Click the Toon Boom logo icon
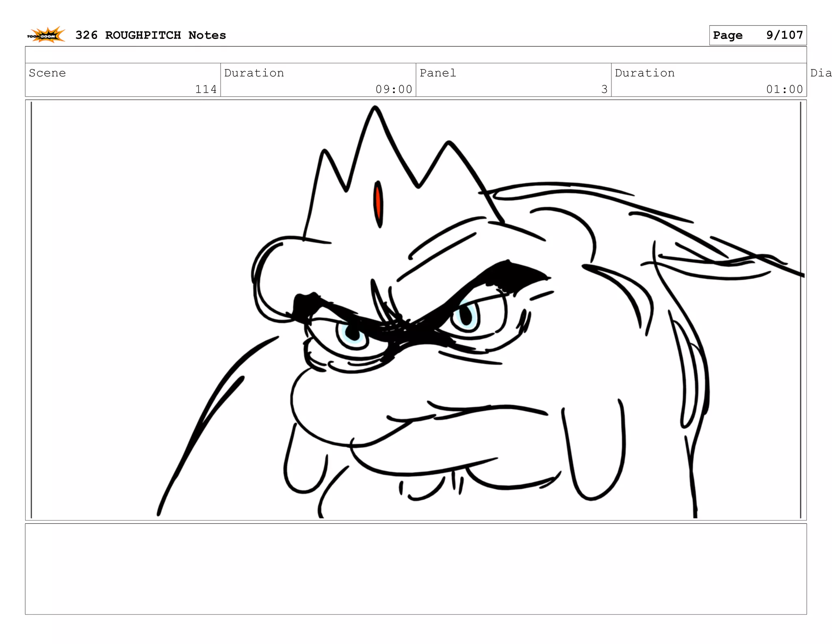 pyautogui.click(x=46, y=35)
